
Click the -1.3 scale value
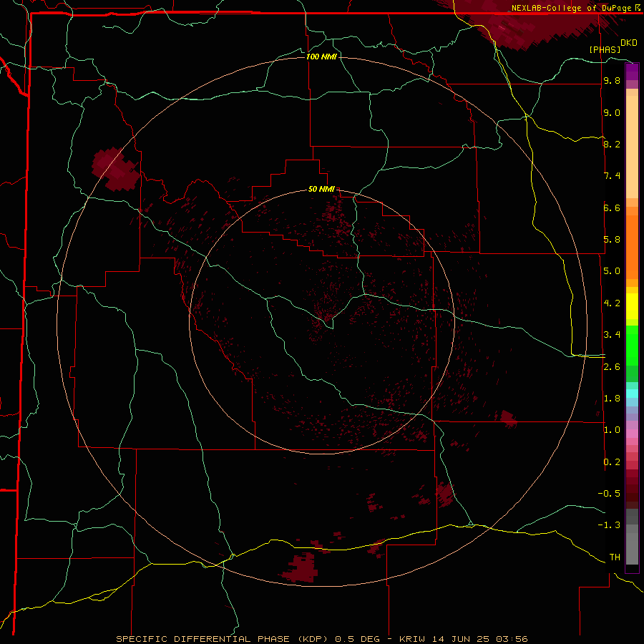(x=609, y=525)
